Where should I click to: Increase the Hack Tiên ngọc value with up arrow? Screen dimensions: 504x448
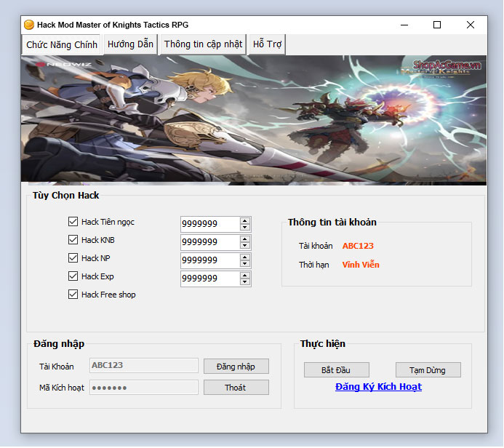(x=245, y=221)
